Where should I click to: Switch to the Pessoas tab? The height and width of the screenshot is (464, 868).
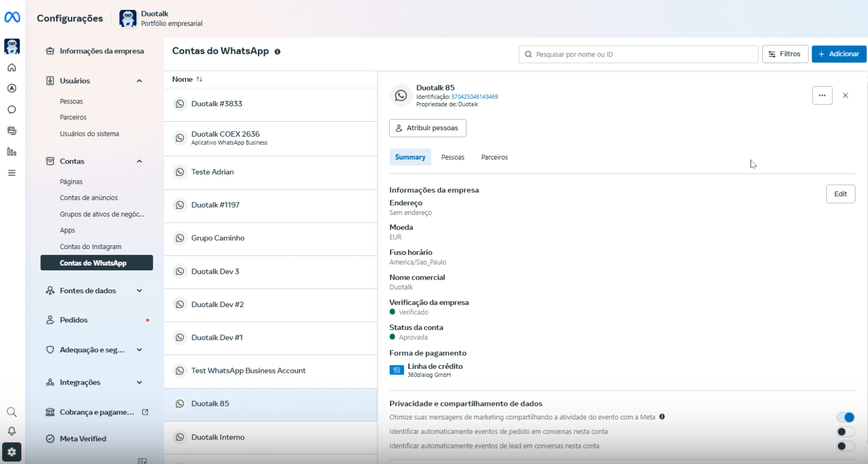(x=453, y=157)
